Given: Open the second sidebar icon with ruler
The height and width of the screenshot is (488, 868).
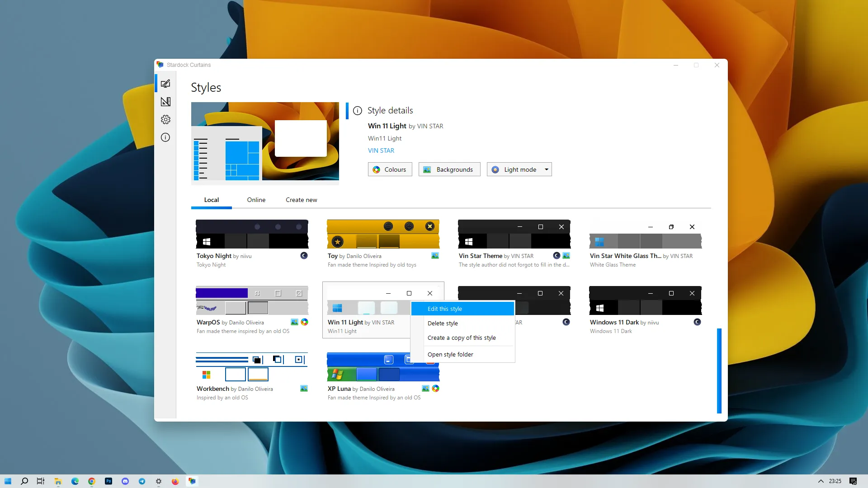Looking at the screenshot, I should [165, 102].
